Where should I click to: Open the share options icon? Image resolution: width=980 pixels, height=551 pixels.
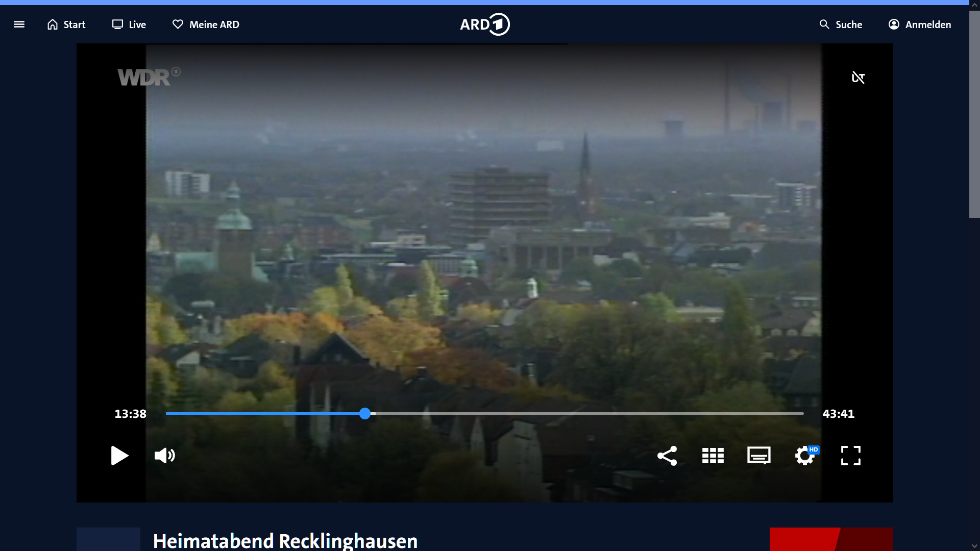point(667,456)
